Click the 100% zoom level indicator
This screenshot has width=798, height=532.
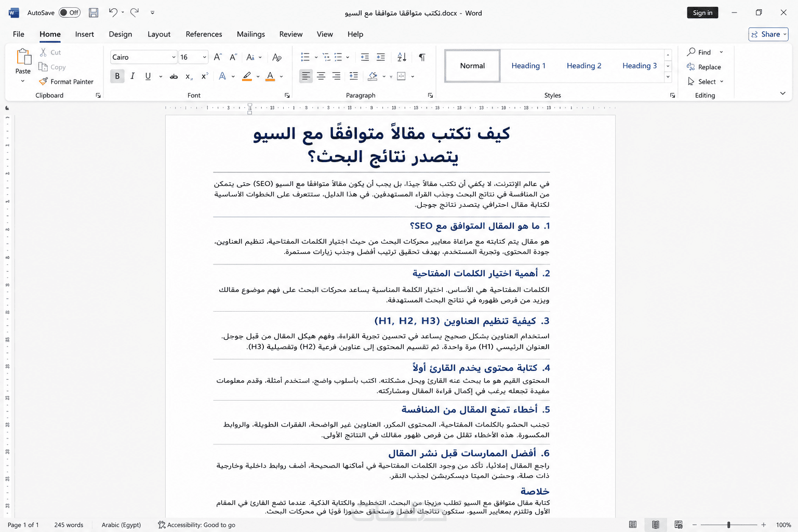783,525
